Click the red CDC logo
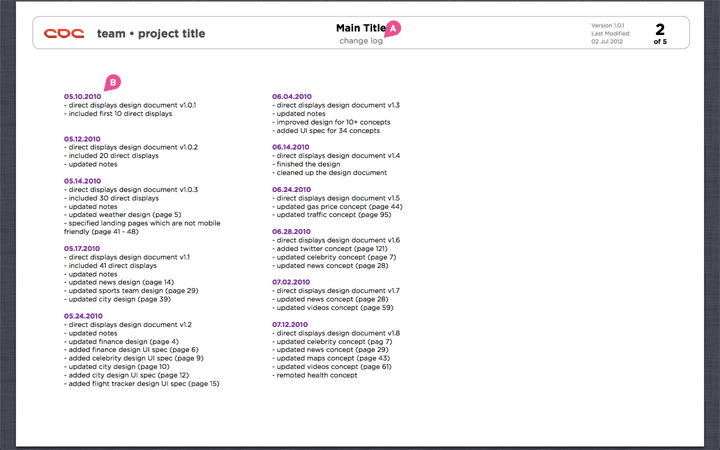This screenshot has height=450, width=720. point(64,33)
